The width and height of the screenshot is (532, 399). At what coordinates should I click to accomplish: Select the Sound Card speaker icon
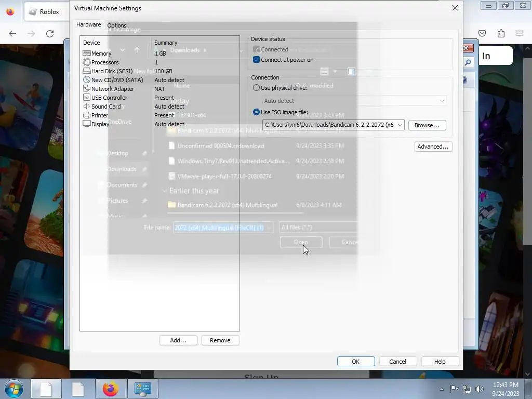click(x=87, y=106)
